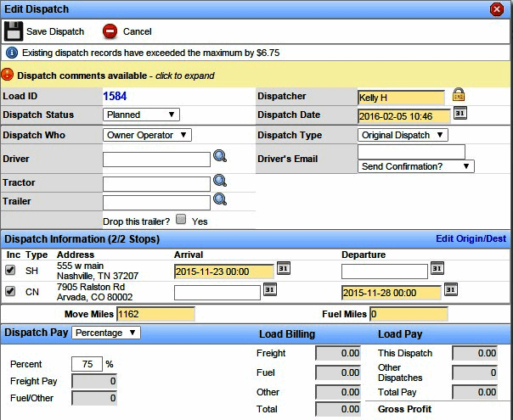
Task: Click the magnifier search icon for Tractor
Action: pyautogui.click(x=220, y=182)
